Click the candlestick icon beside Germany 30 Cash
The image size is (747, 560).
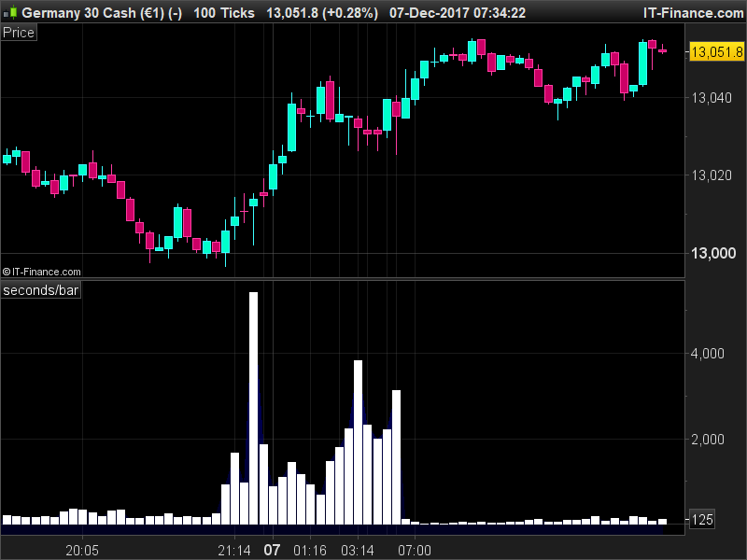click(x=9, y=12)
